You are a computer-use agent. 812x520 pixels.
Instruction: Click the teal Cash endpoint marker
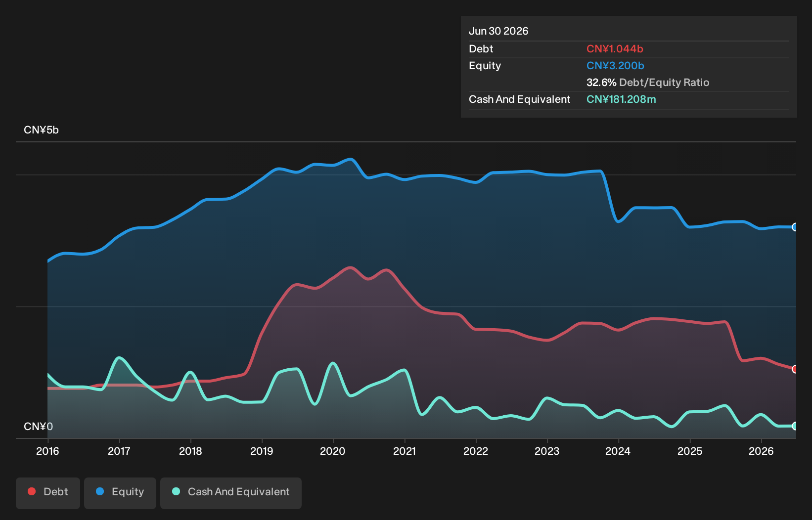point(795,426)
